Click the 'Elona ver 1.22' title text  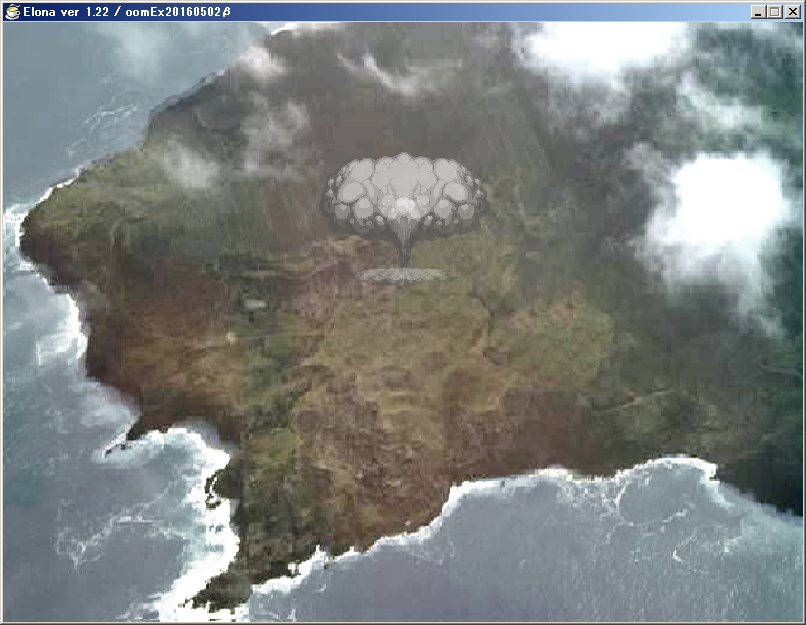[x=66, y=12]
